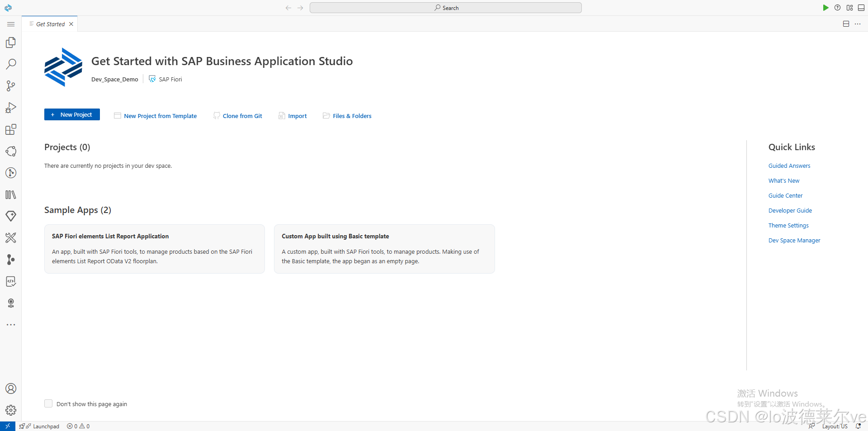The width and height of the screenshot is (868, 431).
Task: Click the top Search command box
Action: (446, 8)
